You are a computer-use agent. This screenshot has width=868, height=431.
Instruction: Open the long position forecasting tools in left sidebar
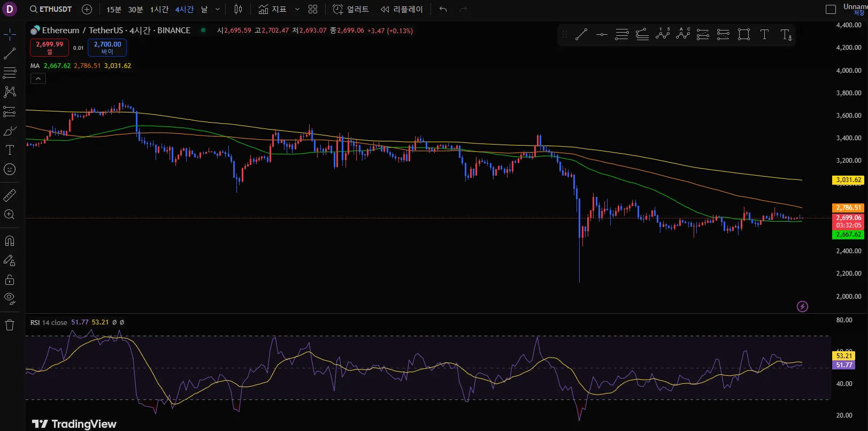pyautogui.click(x=10, y=111)
